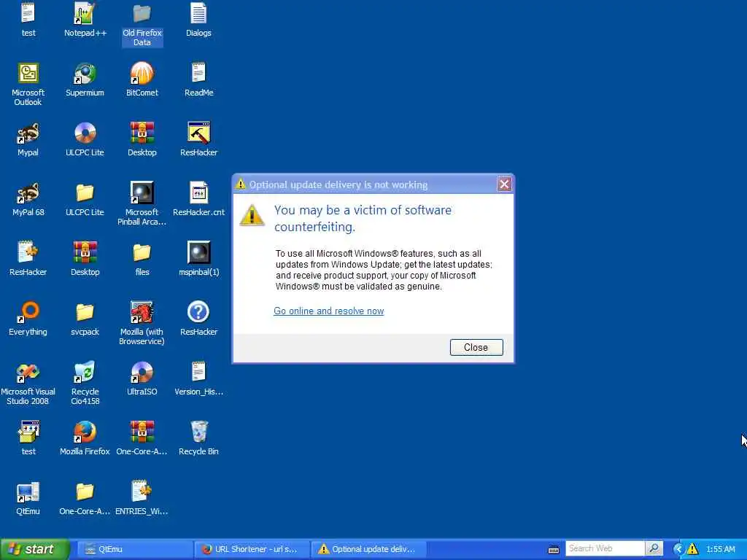Click the yellow warning tray icon
The width and height of the screenshot is (747, 560).
[693, 549]
